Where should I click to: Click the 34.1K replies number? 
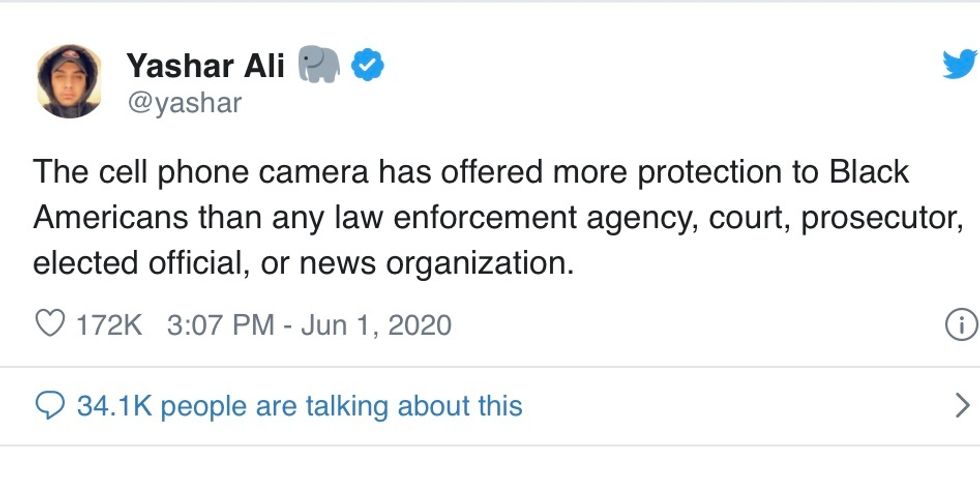(x=114, y=406)
